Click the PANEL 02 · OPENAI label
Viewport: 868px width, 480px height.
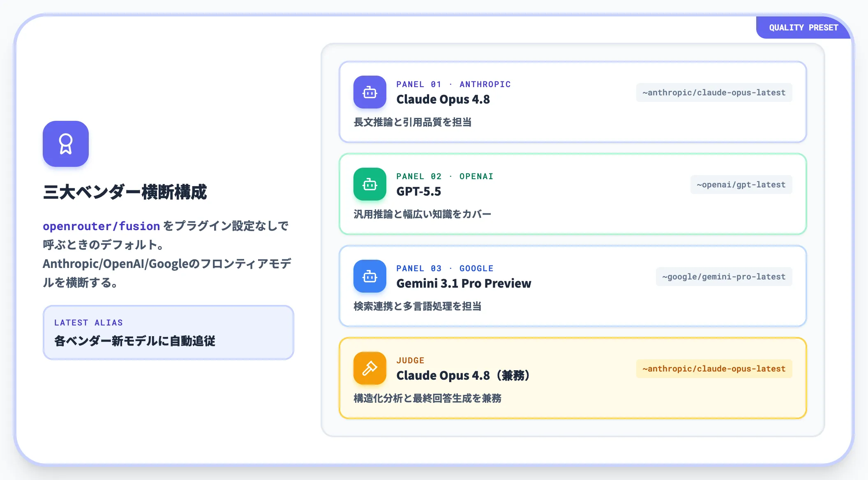(445, 176)
